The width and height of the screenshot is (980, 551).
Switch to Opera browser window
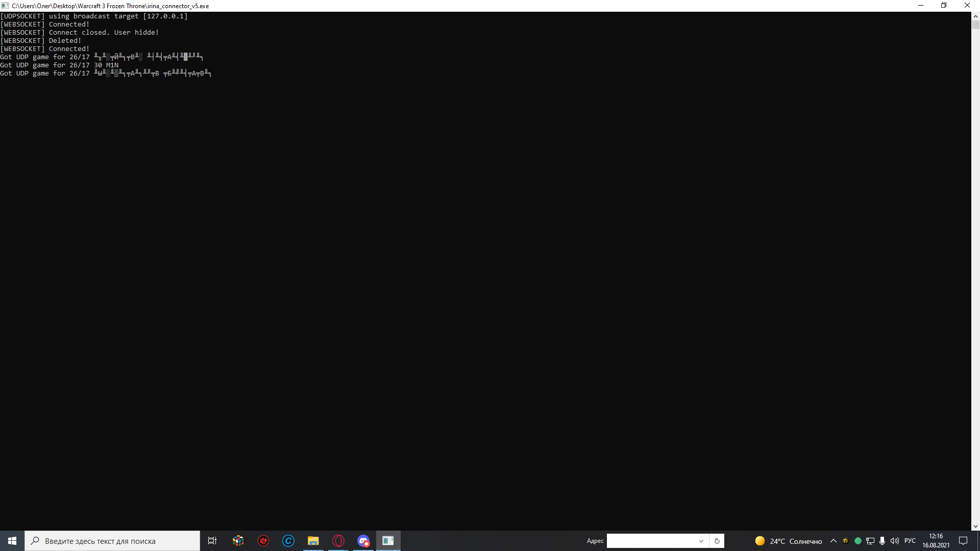pos(338,541)
